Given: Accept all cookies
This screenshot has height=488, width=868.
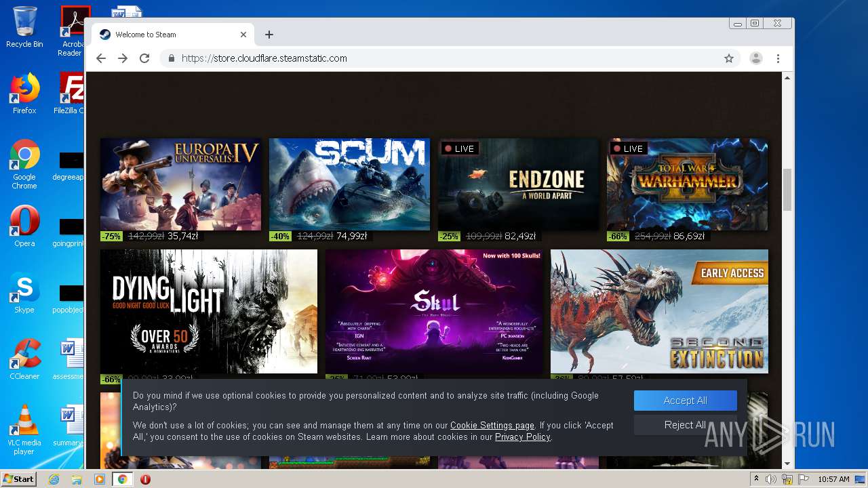Looking at the screenshot, I should click(685, 401).
